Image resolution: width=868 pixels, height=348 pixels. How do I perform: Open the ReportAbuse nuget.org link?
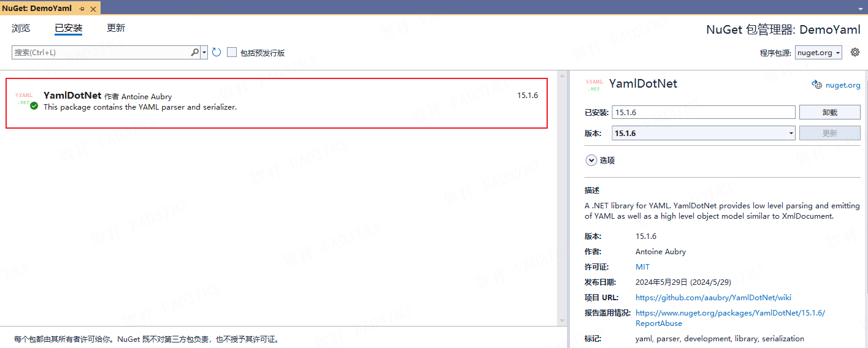[730, 318]
